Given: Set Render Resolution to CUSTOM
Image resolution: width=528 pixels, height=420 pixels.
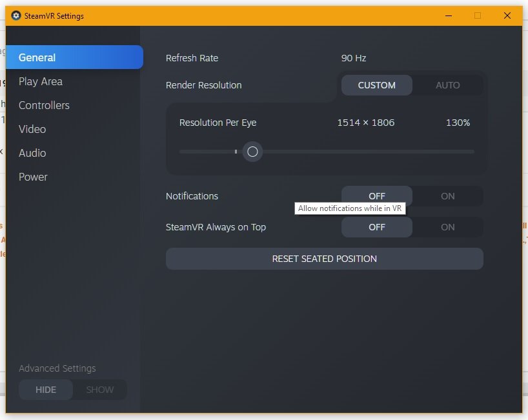Looking at the screenshot, I should click(x=376, y=85).
